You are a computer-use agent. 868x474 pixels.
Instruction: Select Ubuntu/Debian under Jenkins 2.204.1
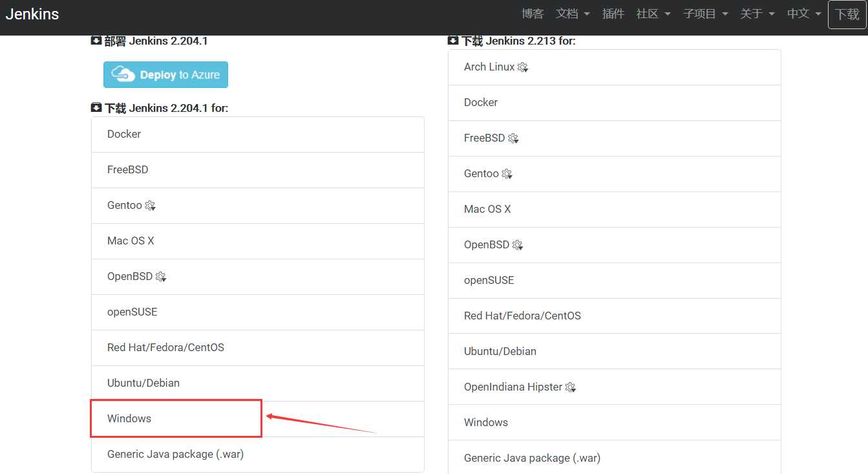tap(257, 383)
